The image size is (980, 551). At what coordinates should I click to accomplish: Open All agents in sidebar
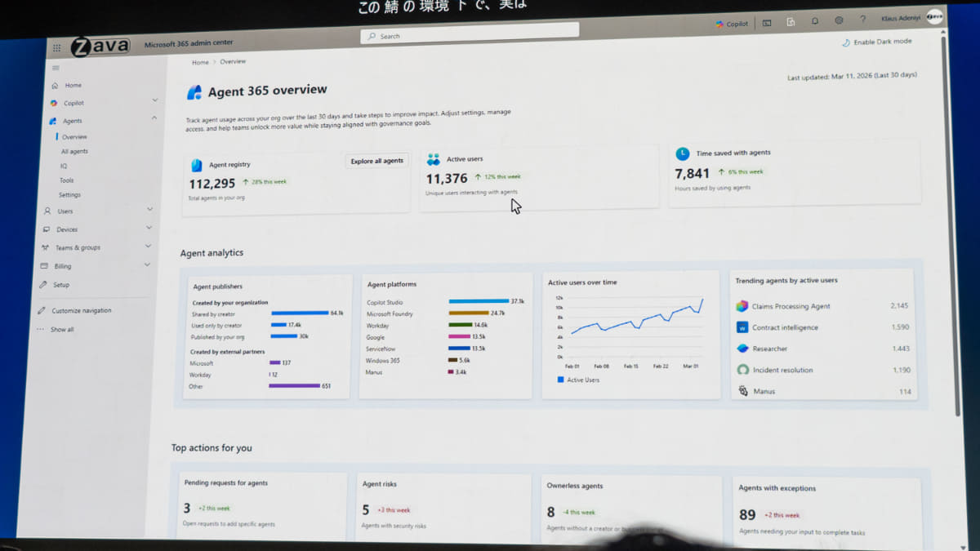[x=74, y=152]
